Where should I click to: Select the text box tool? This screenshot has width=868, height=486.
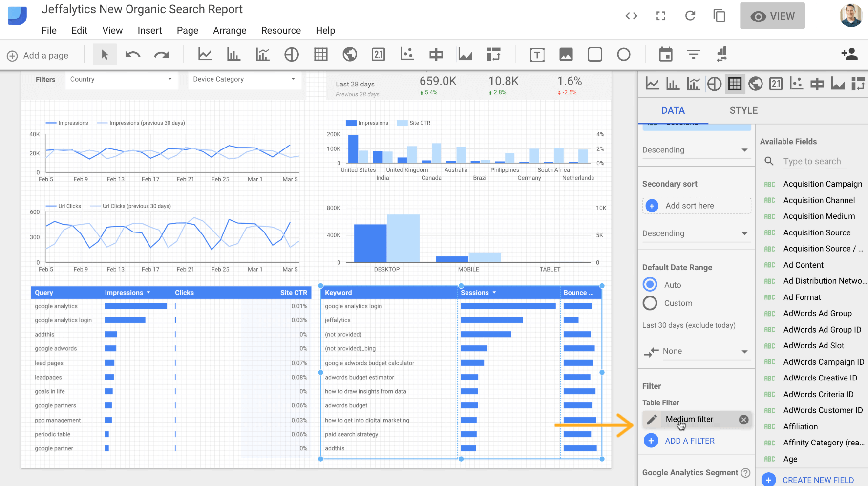(537, 55)
